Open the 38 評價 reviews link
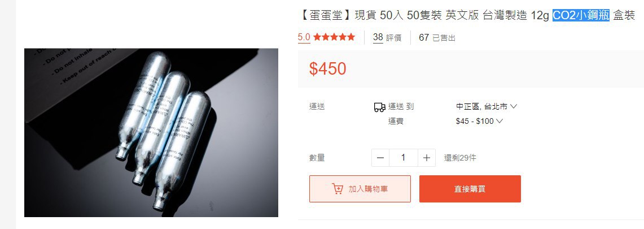 pyautogui.click(x=387, y=38)
